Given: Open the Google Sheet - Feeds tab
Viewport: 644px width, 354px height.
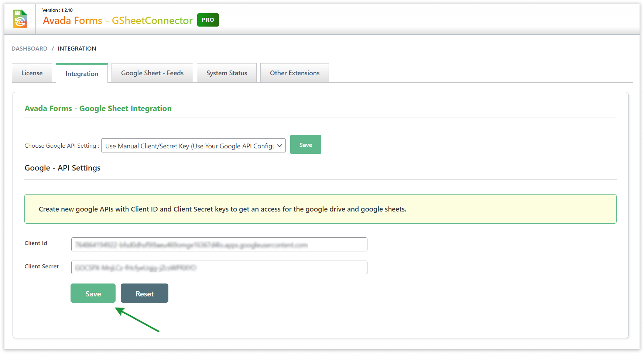Looking at the screenshot, I should (152, 73).
